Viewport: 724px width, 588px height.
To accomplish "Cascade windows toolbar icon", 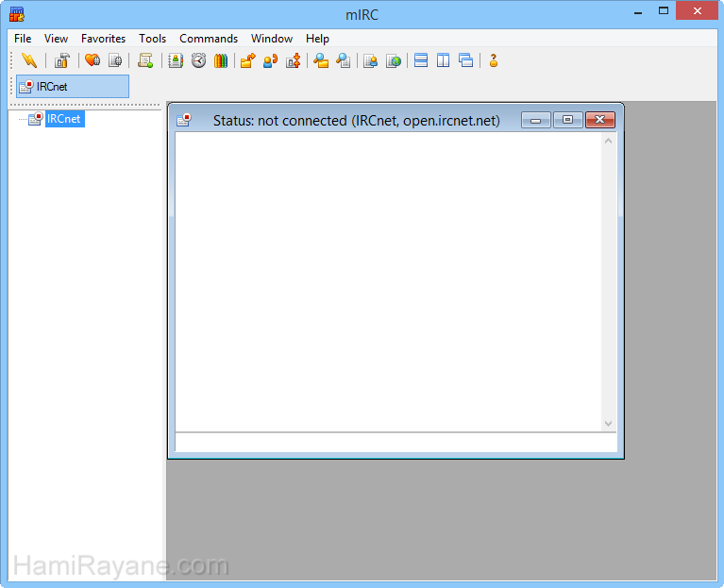I will [466, 60].
